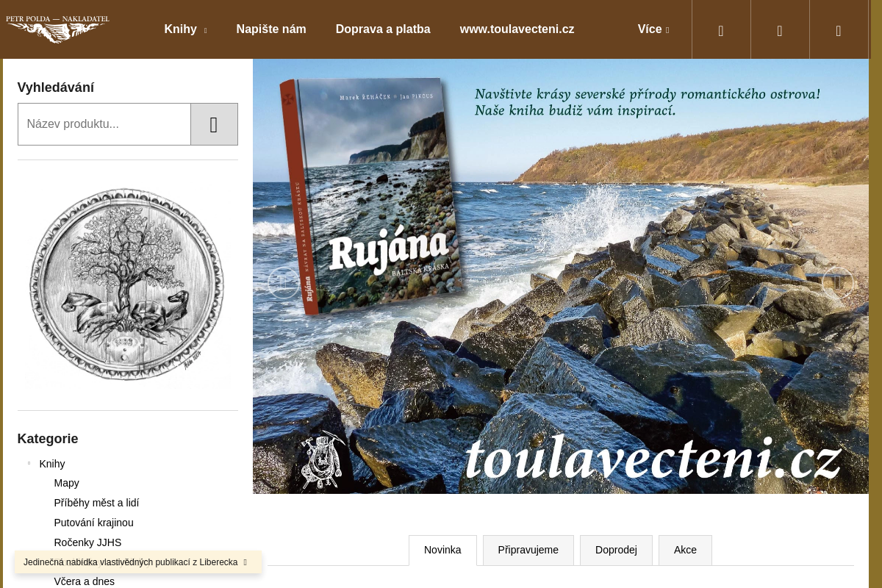Open Putování krajinou category
The width and height of the screenshot is (882, 588).
pos(94,523)
